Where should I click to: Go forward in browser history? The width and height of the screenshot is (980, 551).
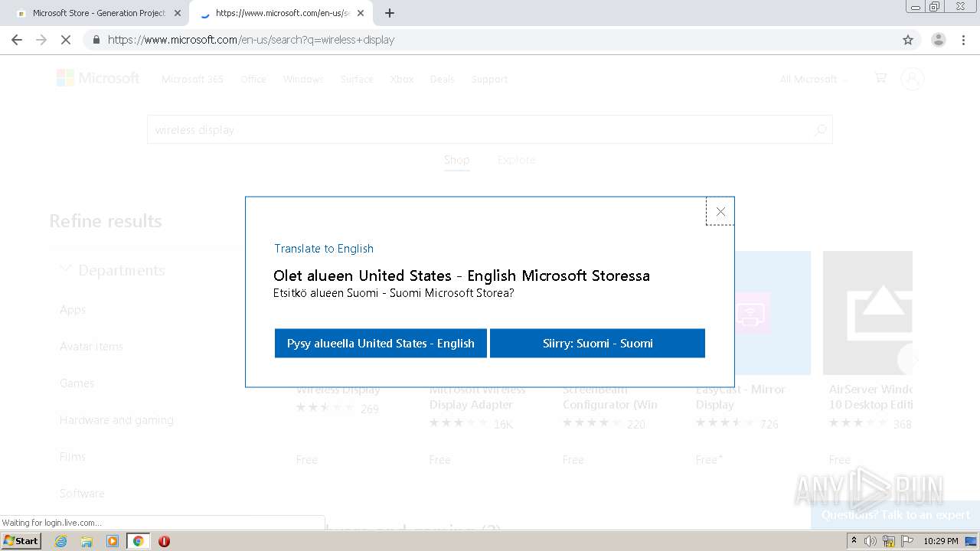[41, 40]
